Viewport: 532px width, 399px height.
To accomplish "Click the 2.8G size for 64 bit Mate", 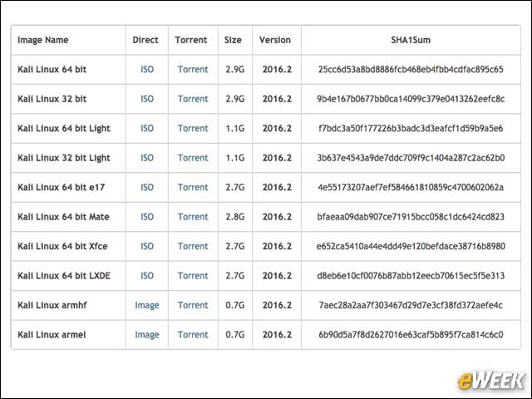I will pyautogui.click(x=234, y=217).
